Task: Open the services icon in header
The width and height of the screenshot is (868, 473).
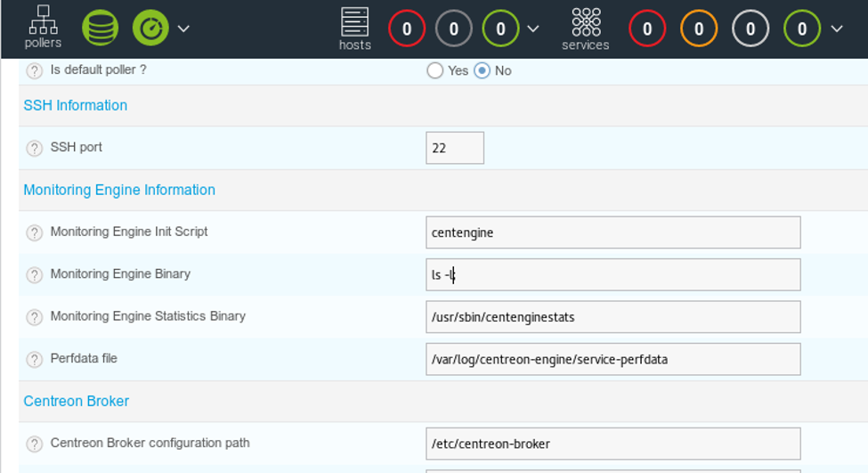Action: (x=585, y=29)
